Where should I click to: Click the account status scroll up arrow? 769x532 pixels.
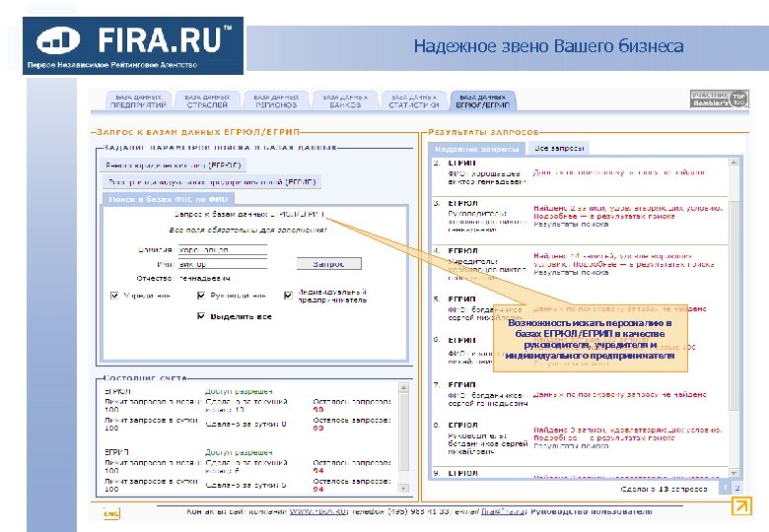tap(403, 387)
